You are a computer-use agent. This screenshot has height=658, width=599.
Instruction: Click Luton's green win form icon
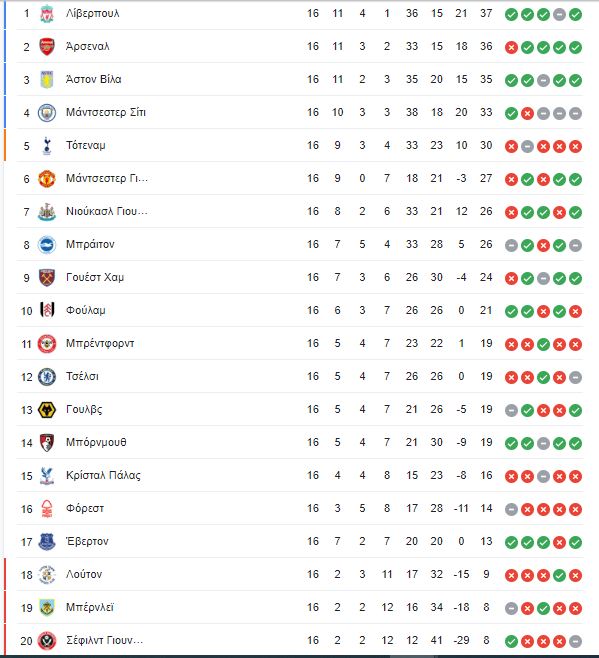pos(559,575)
